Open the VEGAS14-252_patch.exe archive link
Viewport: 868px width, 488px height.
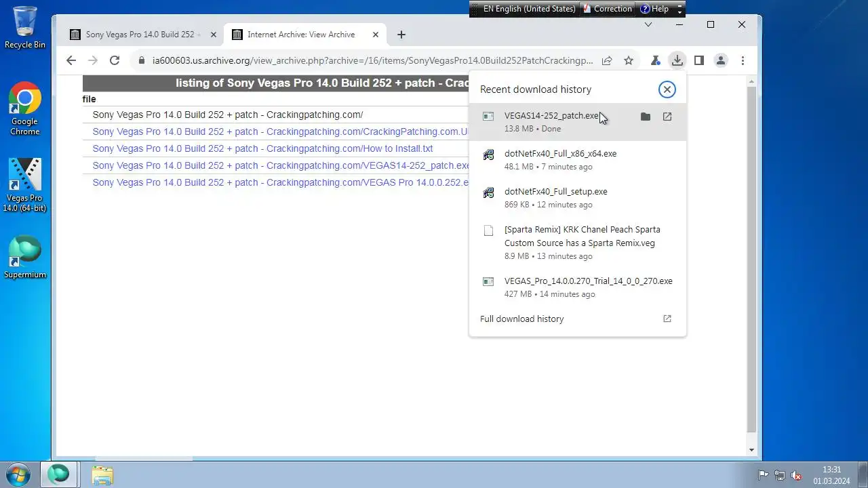tap(281, 165)
